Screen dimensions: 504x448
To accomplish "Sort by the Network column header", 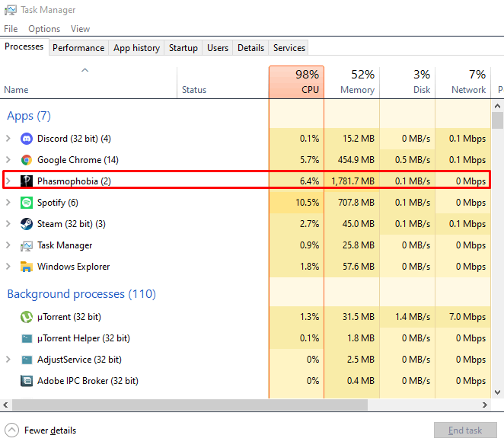I will (463, 82).
